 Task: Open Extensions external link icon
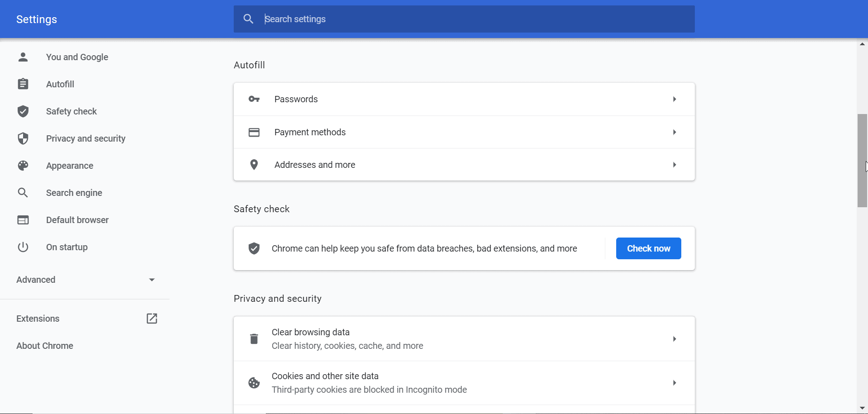click(x=152, y=319)
